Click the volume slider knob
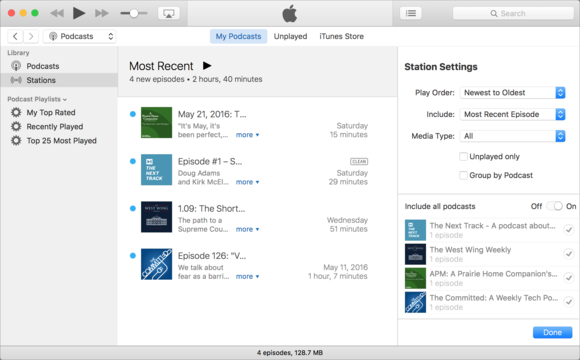This screenshot has width=580, height=360. tap(134, 13)
